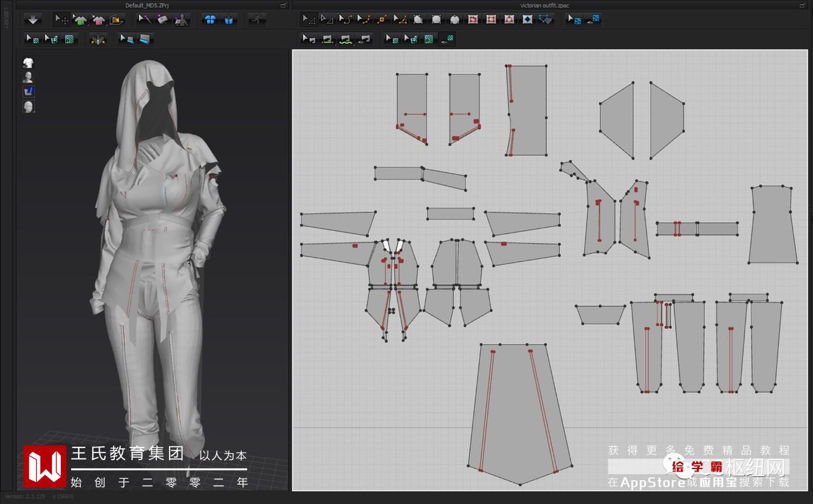The image size is (813, 504).
Task: Select the 3D Select/Move tool
Action: coord(62,20)
